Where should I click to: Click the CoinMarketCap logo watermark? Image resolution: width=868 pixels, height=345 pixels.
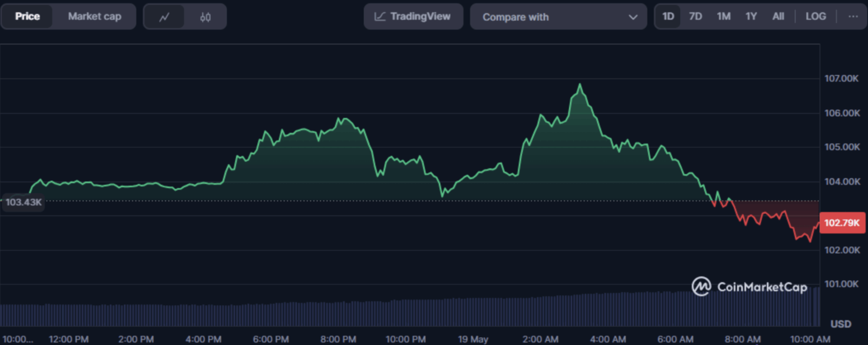click(749, 287)
